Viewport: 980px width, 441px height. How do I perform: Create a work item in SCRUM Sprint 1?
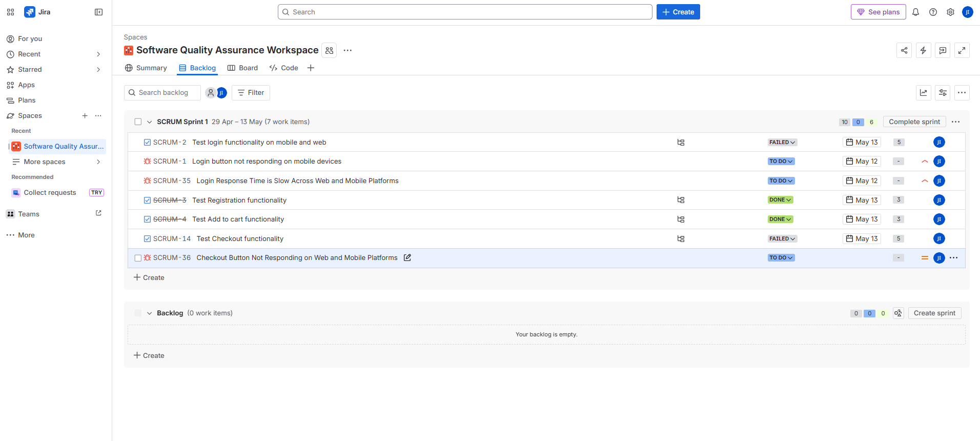coord(149,277)
